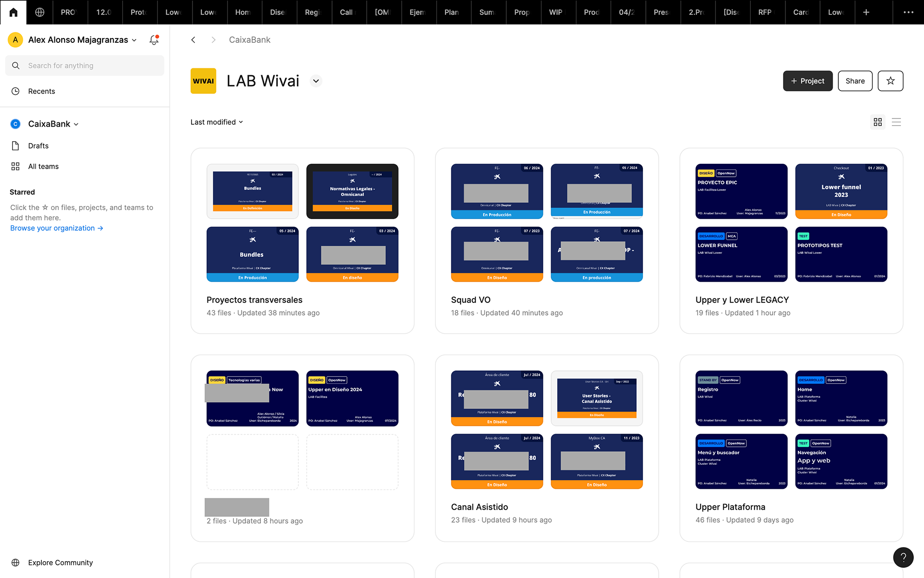The width and height of the screenshot is (924, 578).
Task: Click the Share button
Action: 855,81
